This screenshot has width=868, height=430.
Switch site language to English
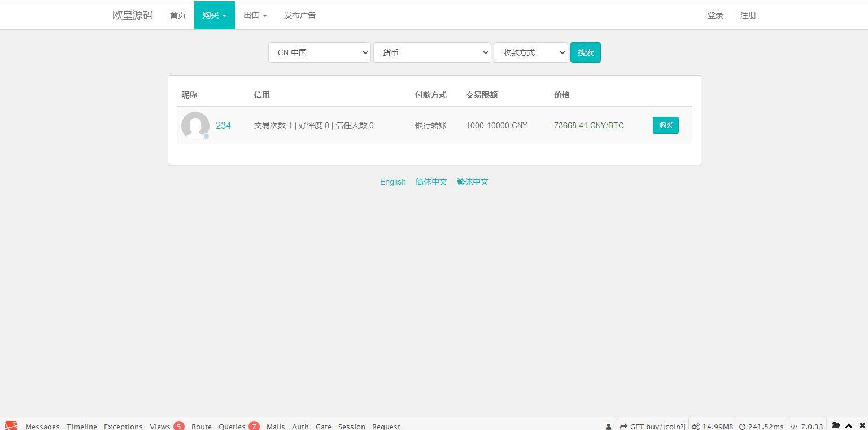click(392, 181)
